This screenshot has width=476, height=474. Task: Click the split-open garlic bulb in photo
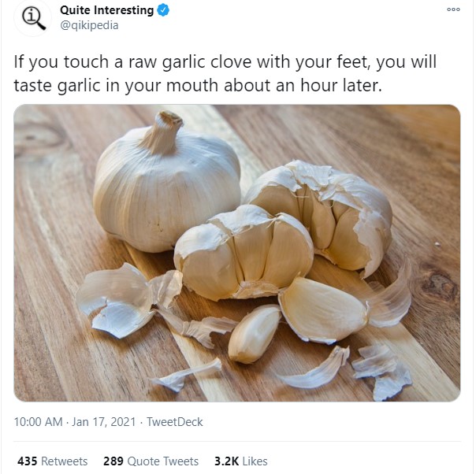coord(244,252)
